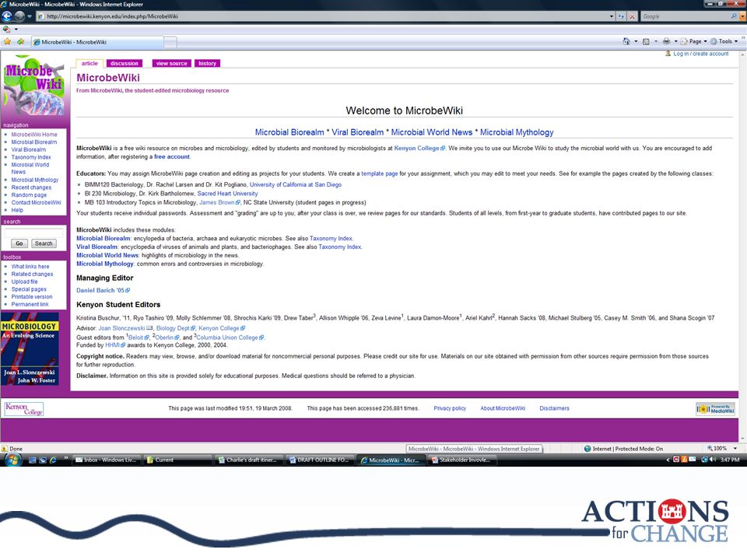
Task: Open the history tab
Action: 207,63
